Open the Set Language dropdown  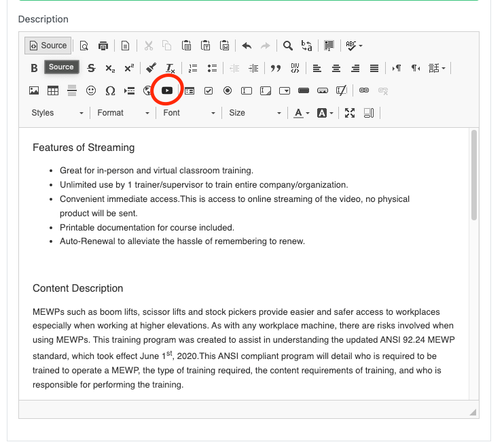click(437, 68)
